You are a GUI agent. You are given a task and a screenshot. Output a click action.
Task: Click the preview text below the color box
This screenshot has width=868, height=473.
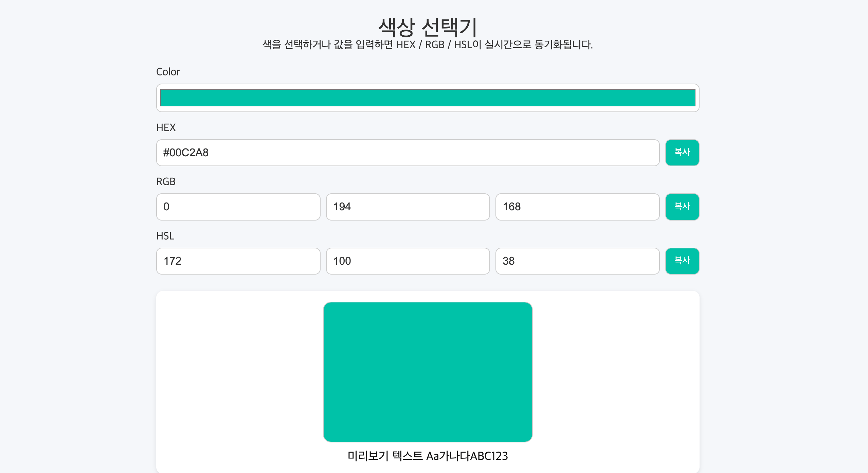tap(427, 456)
